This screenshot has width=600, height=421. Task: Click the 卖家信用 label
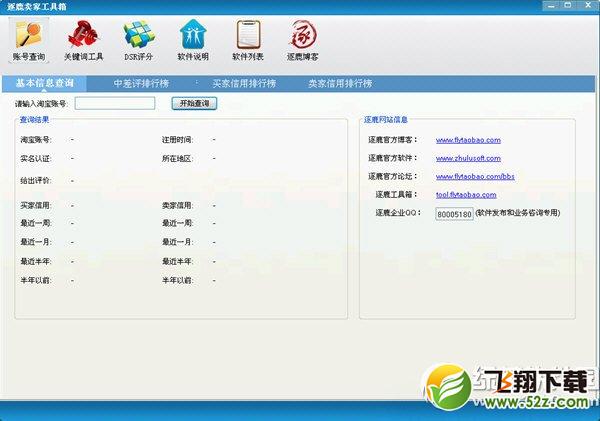pos(178,206)
